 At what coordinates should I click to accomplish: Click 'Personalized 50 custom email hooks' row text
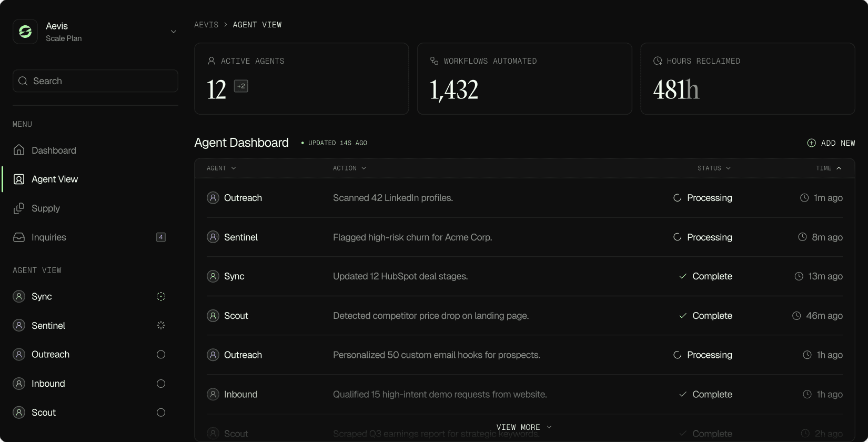coord(437,355)
